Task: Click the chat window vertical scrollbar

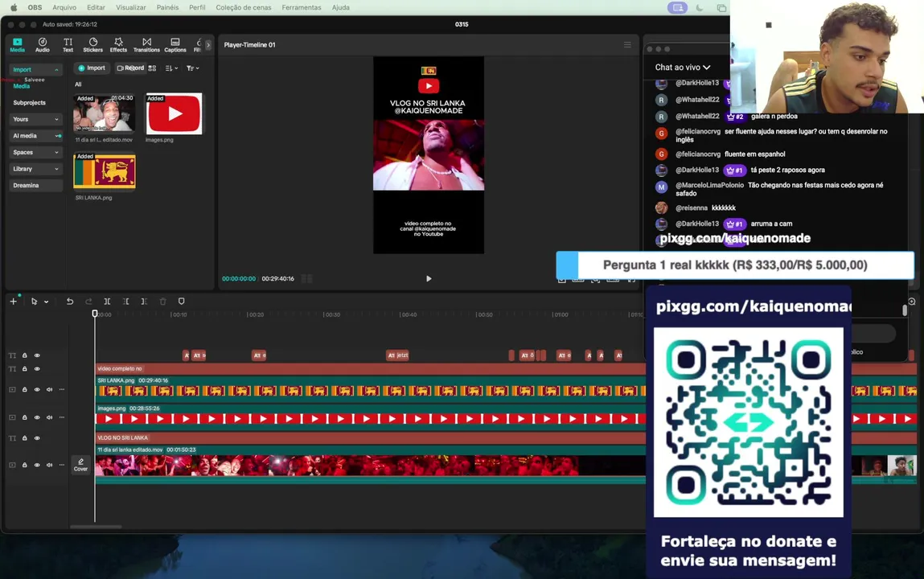Action: coord(905,310)
